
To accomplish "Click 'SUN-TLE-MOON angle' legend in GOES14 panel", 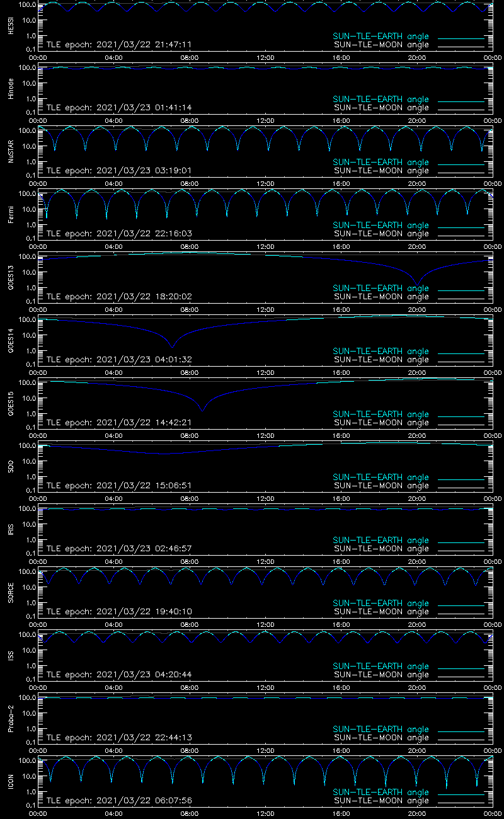I will click(x=381, y=360).
